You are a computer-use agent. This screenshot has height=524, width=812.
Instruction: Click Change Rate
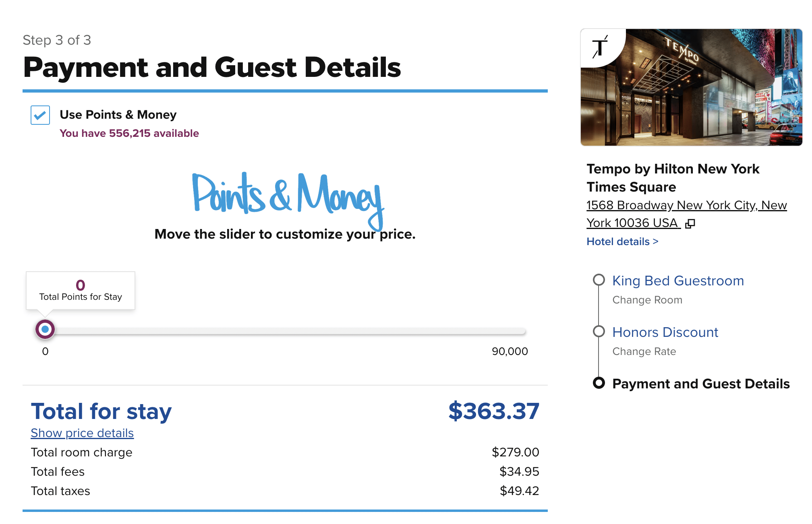pos(644,351)
